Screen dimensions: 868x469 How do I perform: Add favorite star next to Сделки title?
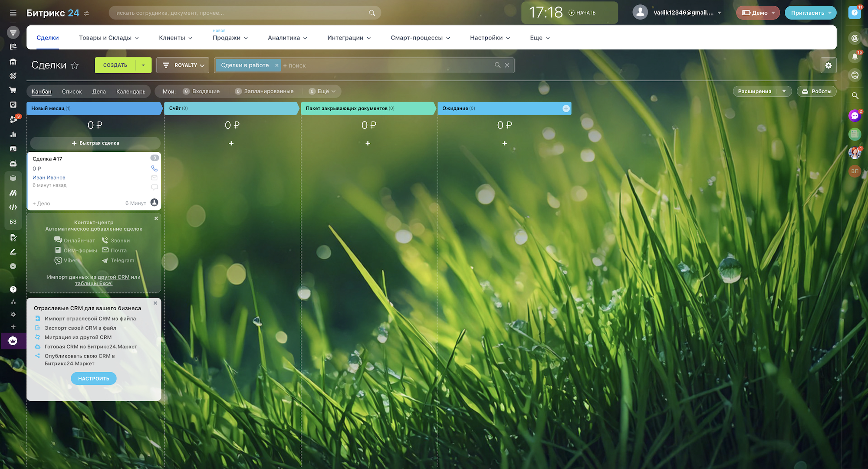point(75,66)
